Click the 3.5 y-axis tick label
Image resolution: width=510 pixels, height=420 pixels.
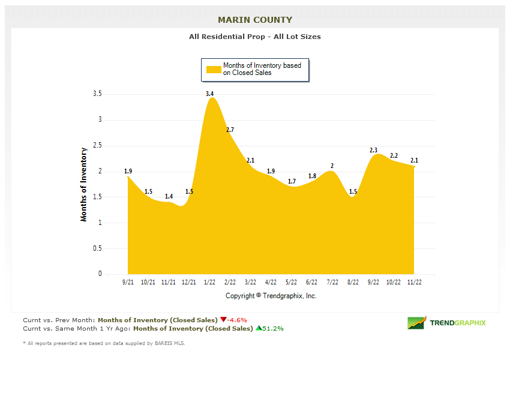click(x=97, y=94)
